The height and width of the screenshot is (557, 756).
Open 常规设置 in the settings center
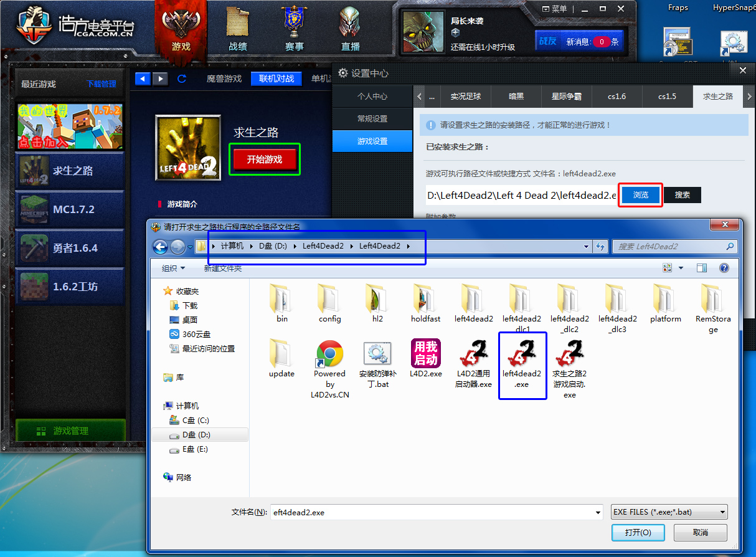tap(372, 118)
